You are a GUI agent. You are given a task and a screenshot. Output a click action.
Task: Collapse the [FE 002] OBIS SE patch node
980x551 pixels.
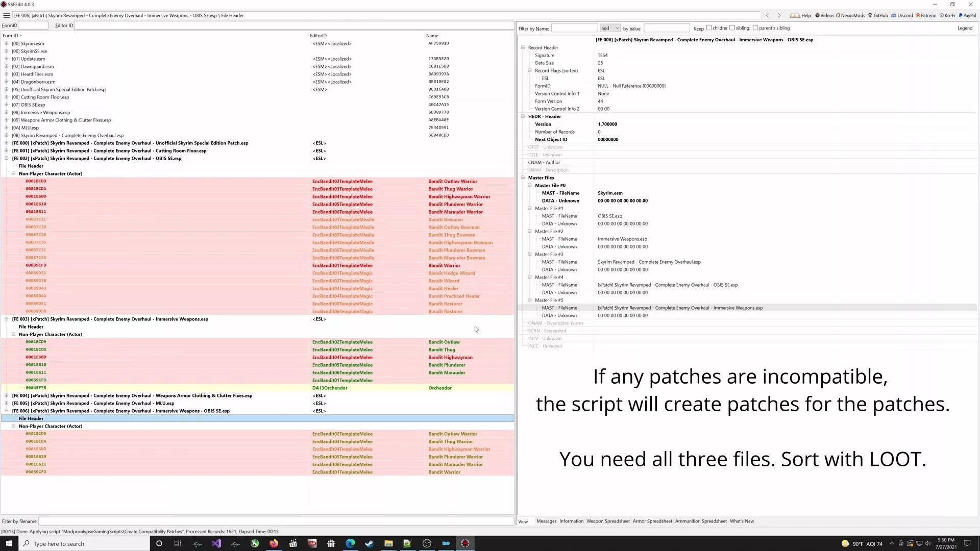[7, 158]
